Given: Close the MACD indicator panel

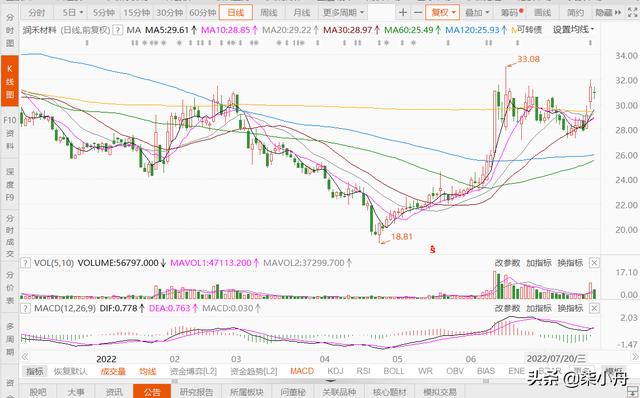Looking at the screenshot, I should coord(594,308).
